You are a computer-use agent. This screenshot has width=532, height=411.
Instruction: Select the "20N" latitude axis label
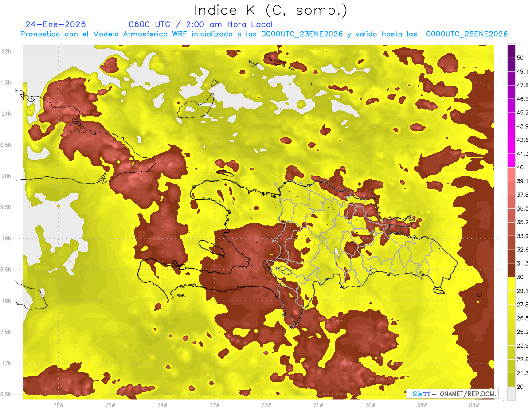(x=8, y=176)
